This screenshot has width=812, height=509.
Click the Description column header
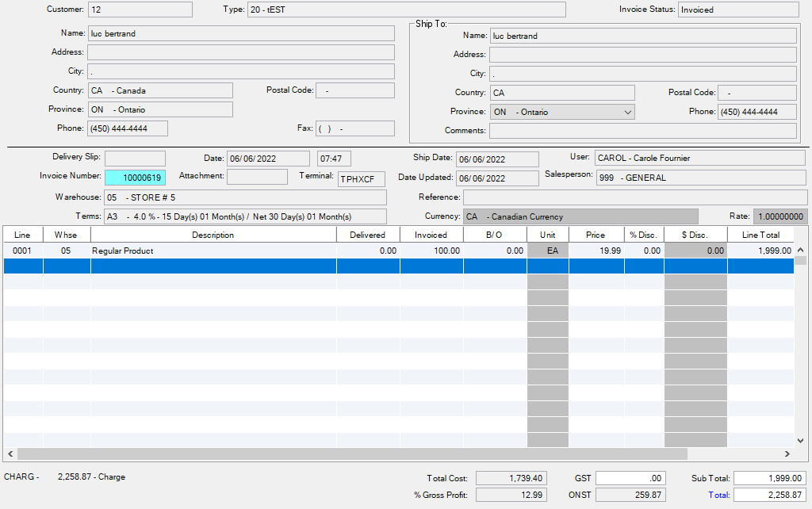click(x=213, y=235)
